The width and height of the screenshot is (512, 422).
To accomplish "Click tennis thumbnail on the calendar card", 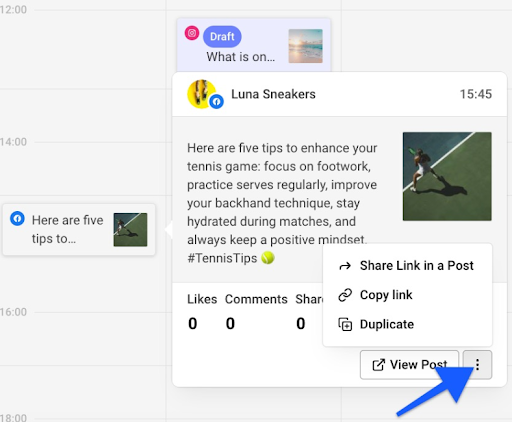I will (130, 230).
